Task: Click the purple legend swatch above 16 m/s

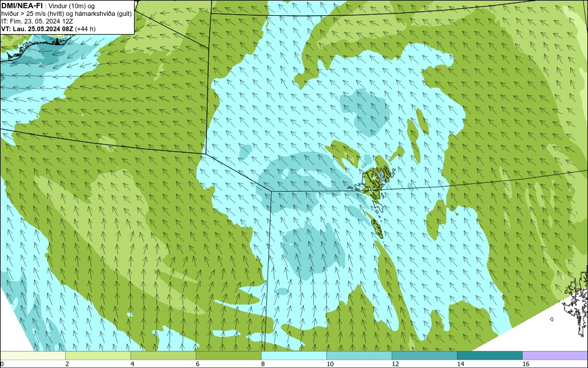Action: [555, 355]
